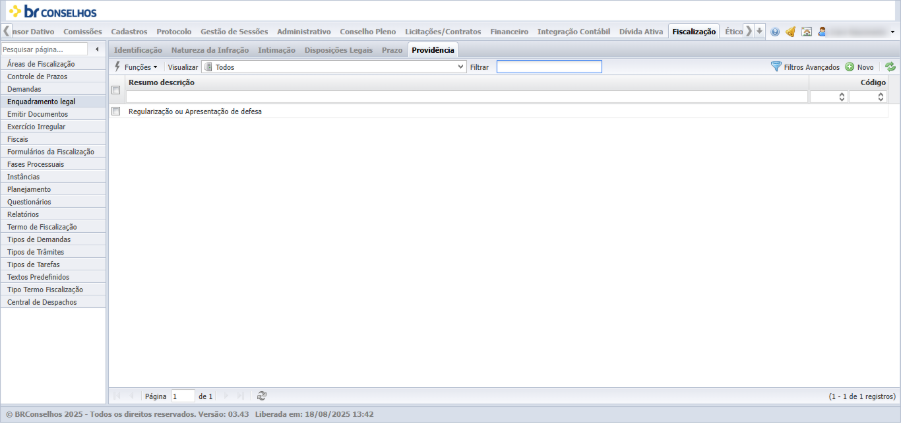The width and height of the screenshot is (901, 423).
Task: Open the Integração Contábil module tab
Action: pos(573,32)
